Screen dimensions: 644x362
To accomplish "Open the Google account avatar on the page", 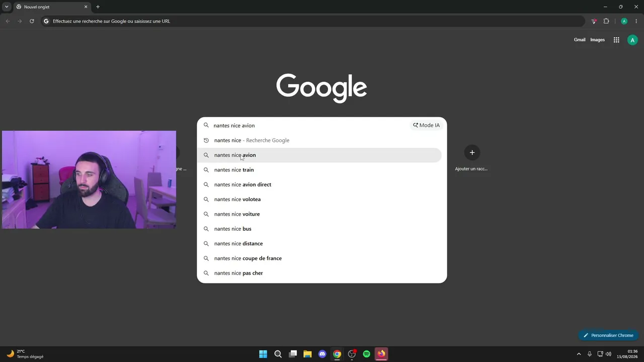I will 632,40.
